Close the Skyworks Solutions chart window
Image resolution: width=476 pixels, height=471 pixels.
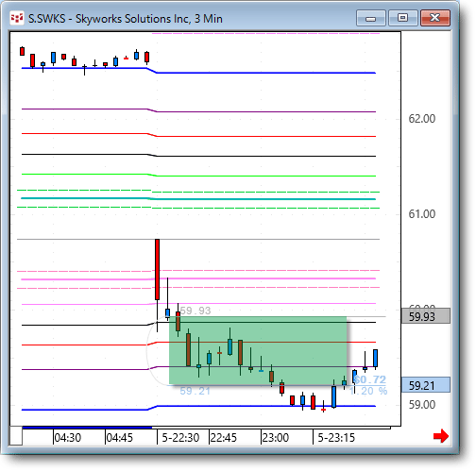(435, 18)
